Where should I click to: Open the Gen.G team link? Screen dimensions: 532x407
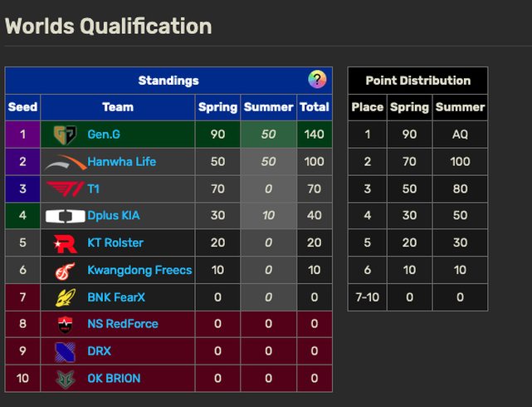(x=104, y=135)
